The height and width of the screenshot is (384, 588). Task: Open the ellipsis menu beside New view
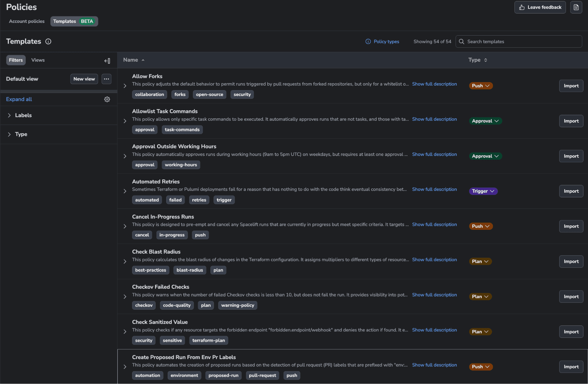tap(106, 79)
